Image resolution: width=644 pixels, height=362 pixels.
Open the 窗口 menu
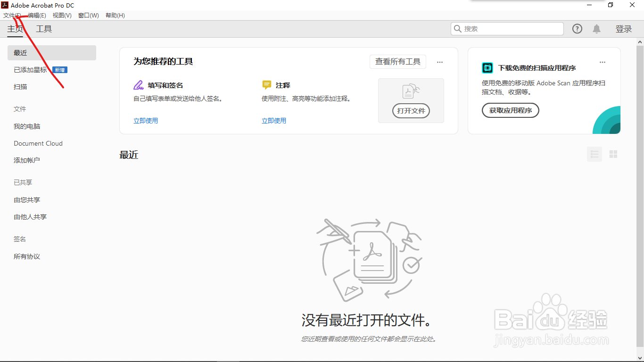[88, 15]
